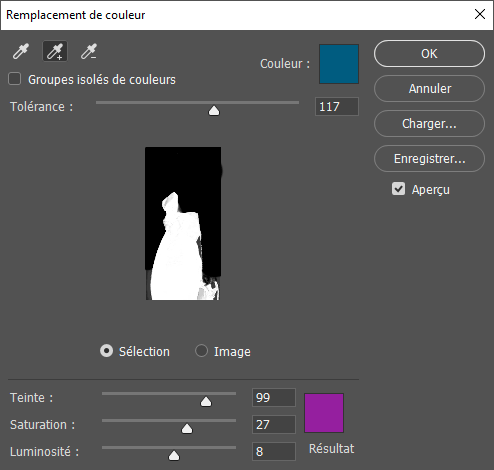Confirm with the OK button

[429, 54]
